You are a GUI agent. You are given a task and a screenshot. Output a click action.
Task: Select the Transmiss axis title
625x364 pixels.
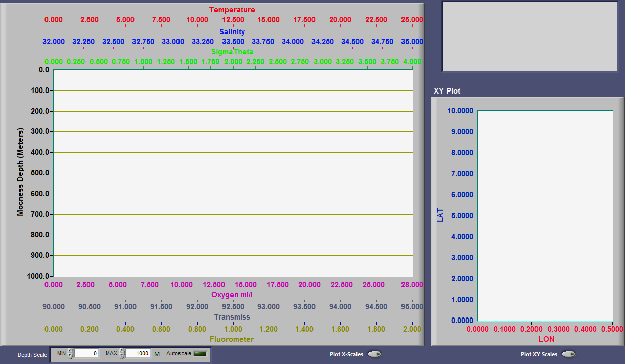232,317
